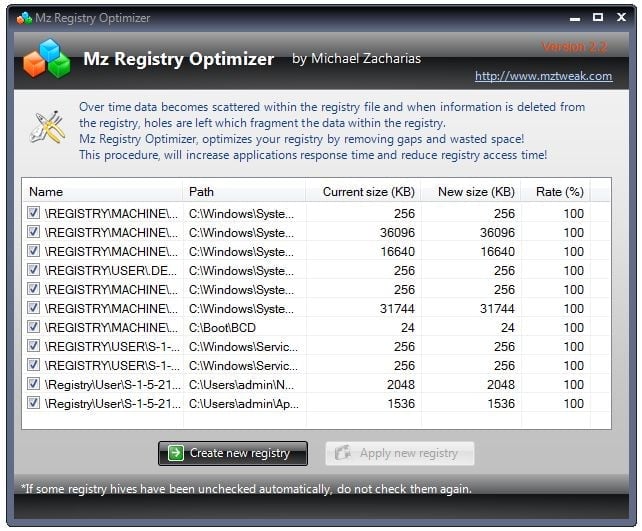Toggle checkbox for the C:\Boot\BCD hive
Viewport: 642px width, 531px height.
(x=33, y=327)
